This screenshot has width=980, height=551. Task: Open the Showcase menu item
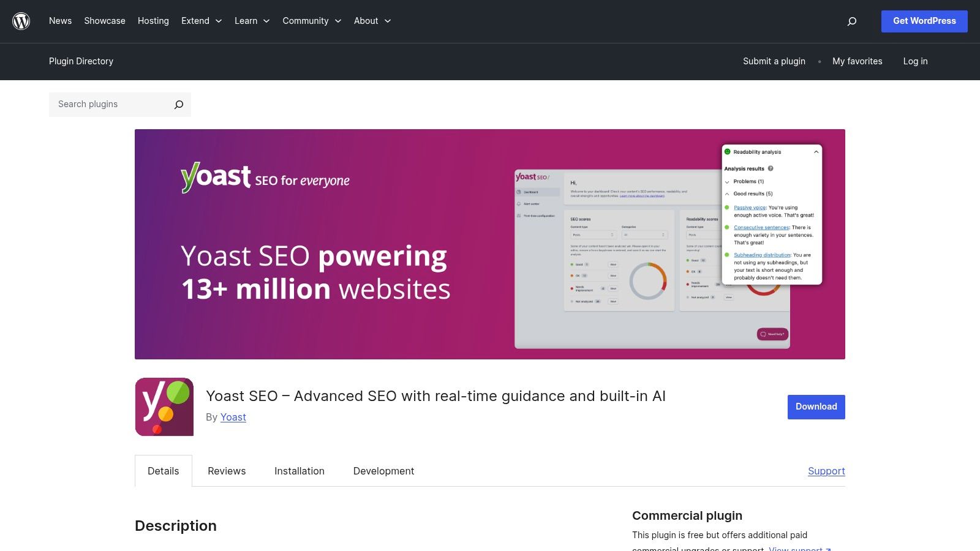104,21
